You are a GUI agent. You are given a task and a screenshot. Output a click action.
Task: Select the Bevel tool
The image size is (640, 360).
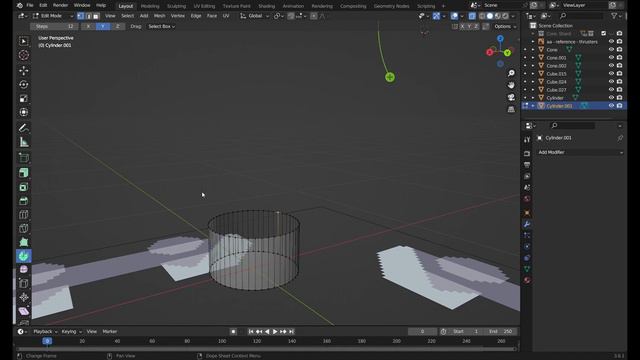(24, 201)
